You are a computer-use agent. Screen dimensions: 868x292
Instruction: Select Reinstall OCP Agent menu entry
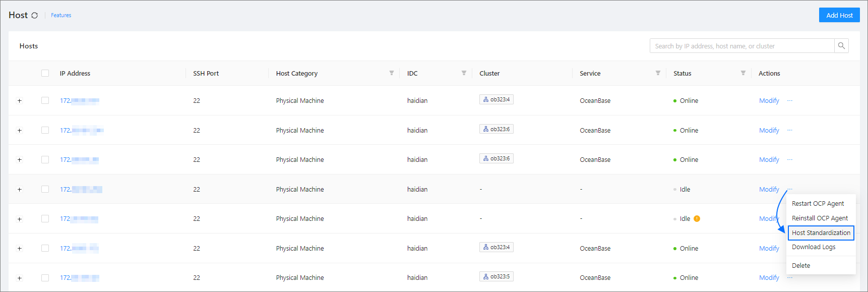pyautogui.click(x=820, y=218)
